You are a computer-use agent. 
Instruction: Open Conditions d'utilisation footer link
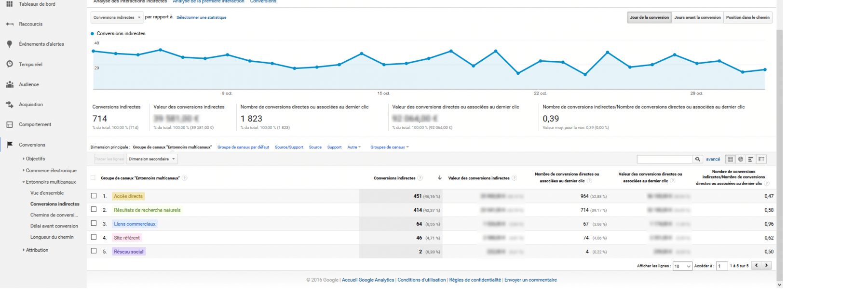tap(421, 280)
